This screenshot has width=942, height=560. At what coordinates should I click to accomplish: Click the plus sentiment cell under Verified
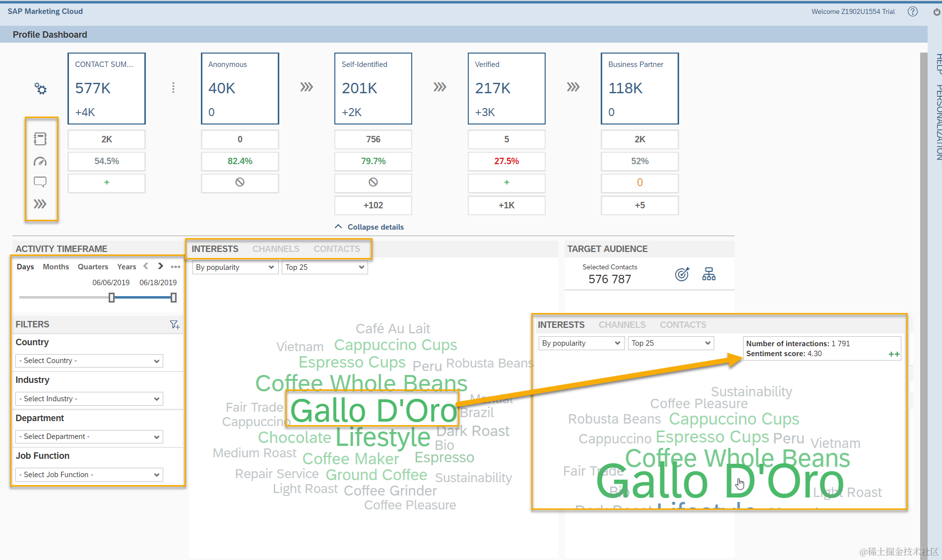tap(506, 183)
